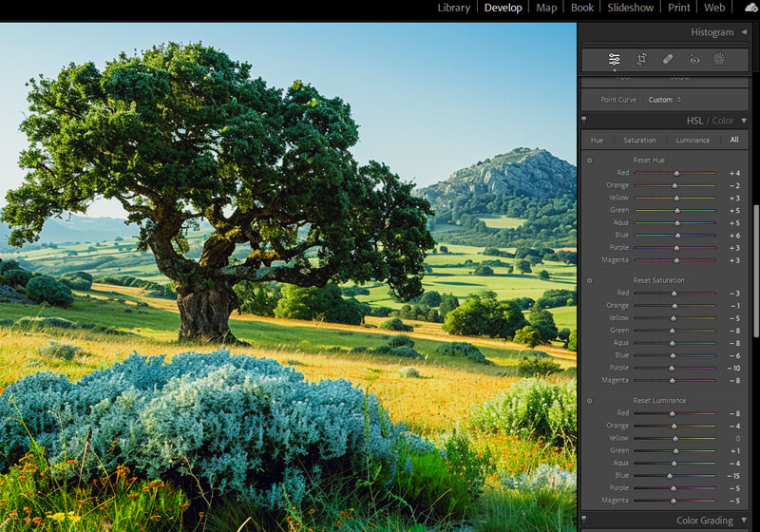
Task: Click Reset Saturation
Action: [x=658, y=280]
